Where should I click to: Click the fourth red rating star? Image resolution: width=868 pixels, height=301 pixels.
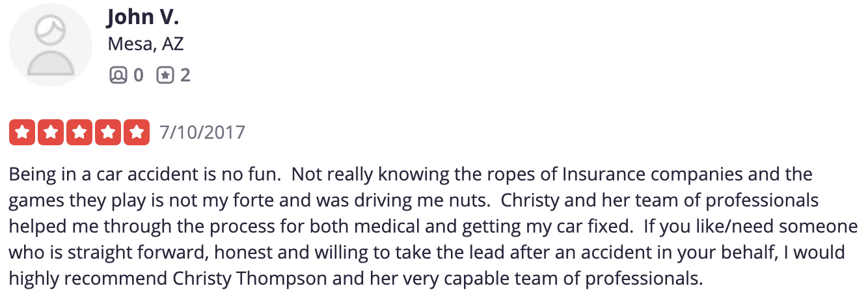[x=108, y=133]
